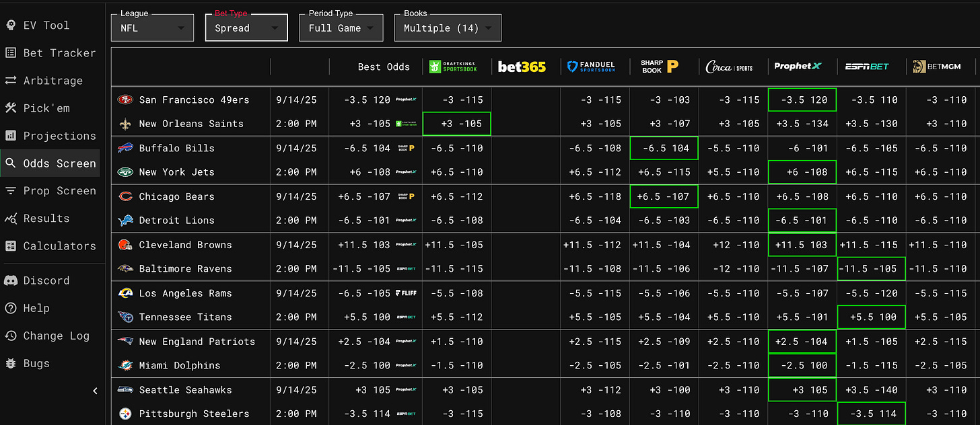This screenshot has width=980, height=425.
Task: Click the Miami Dolphins team logo
Action: click(x=125, y=365)
